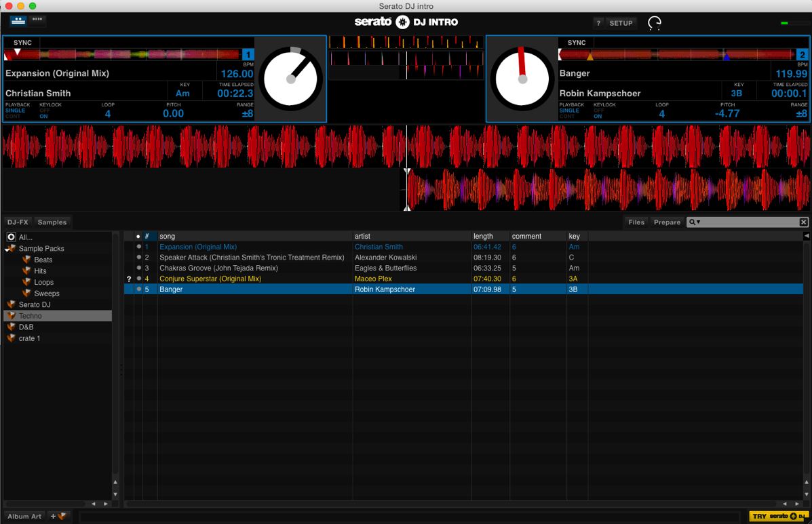Add a new crate with plus icon
Viewport: 812px width, 524px height.
coord(58,517)
